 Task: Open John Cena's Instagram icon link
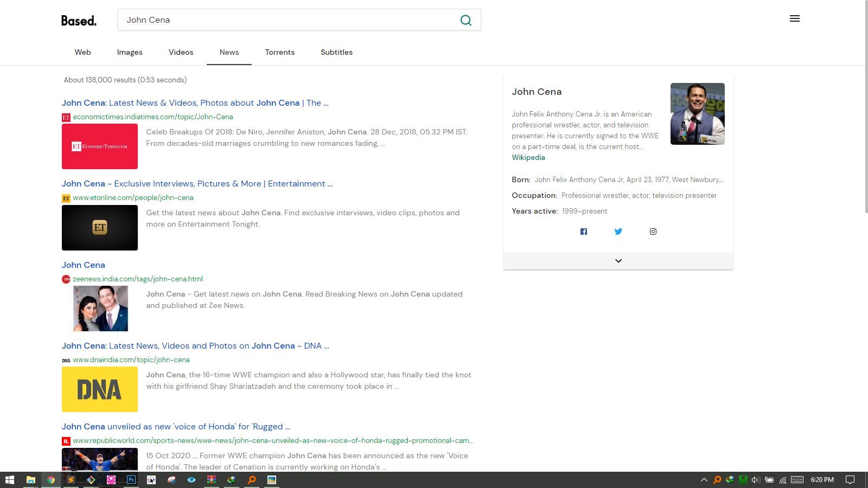click(x=653, y=232)
